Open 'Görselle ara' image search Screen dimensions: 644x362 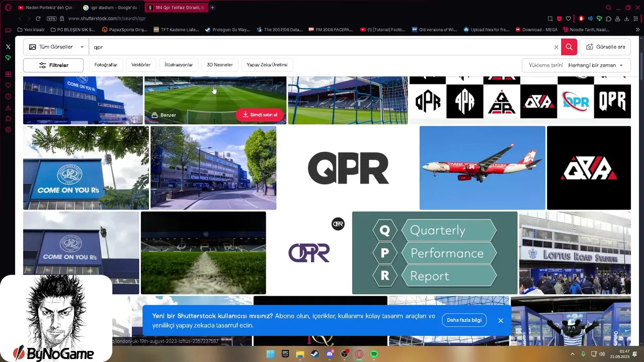606,47
